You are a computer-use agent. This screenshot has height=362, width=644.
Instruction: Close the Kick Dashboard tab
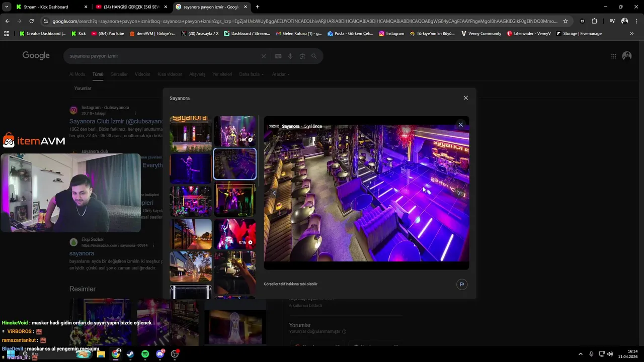86,7
